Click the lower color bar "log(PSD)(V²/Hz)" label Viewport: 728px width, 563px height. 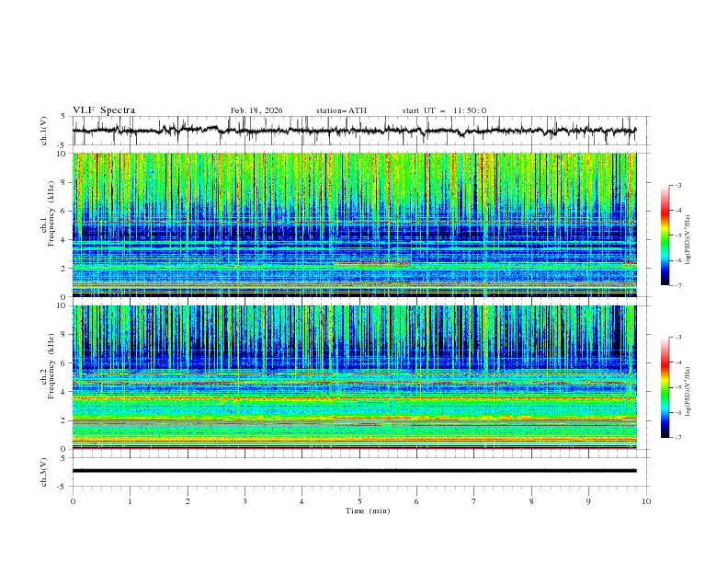tap(688, 392)
